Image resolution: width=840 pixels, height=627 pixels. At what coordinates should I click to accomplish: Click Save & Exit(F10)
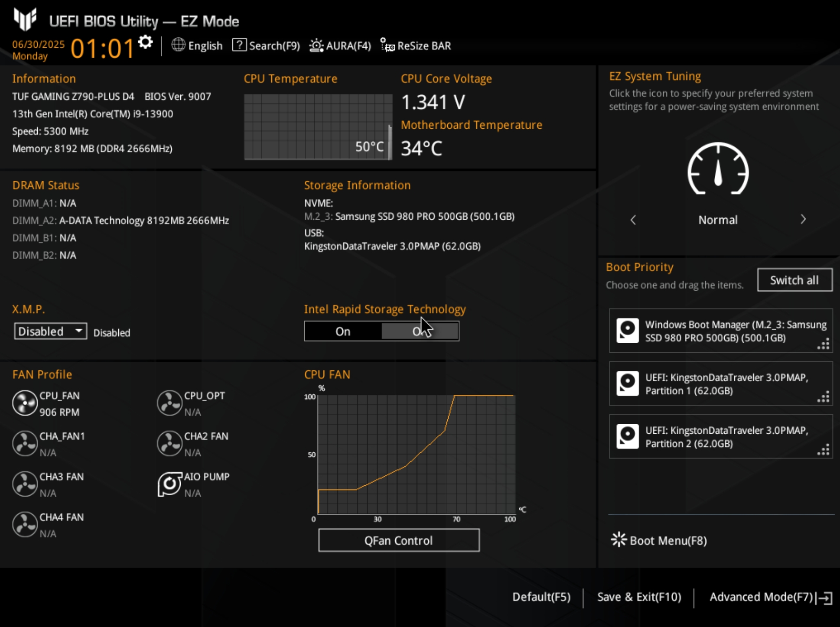click(x=639, y=597)
